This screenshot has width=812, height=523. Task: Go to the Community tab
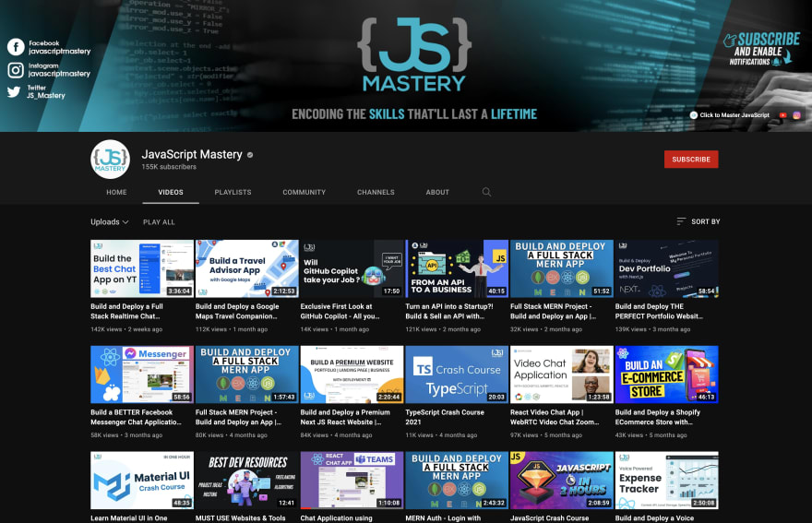tap(304, 192)
